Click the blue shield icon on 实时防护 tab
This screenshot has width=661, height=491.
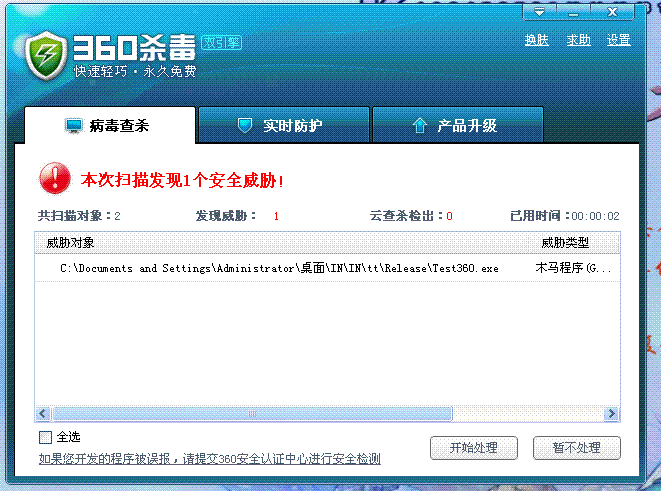(x=245, y=125)
